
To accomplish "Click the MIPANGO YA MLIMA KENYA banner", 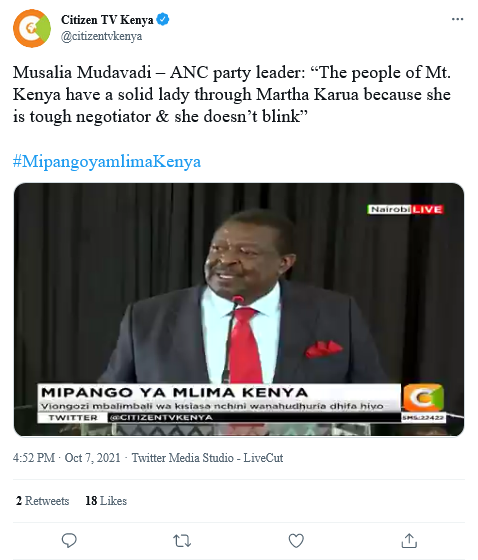I will [x=174, y=392].
